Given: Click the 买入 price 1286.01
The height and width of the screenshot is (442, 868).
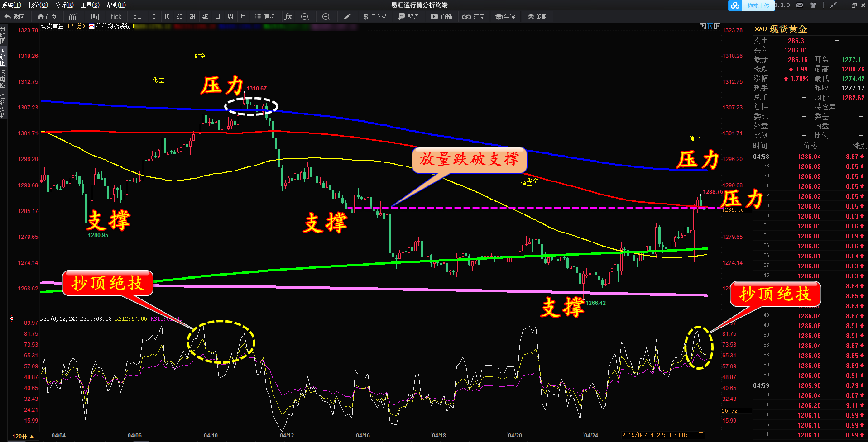Looking at the screenshot, I should [796, 50].
